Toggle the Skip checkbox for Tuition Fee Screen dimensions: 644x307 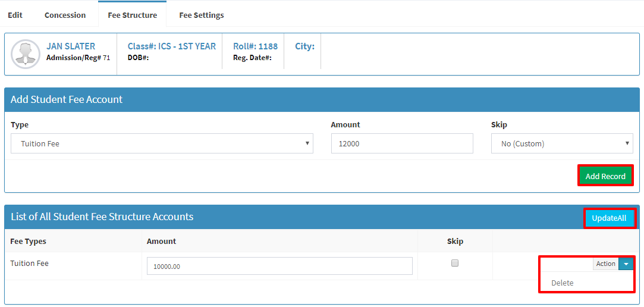pos(455,264)
